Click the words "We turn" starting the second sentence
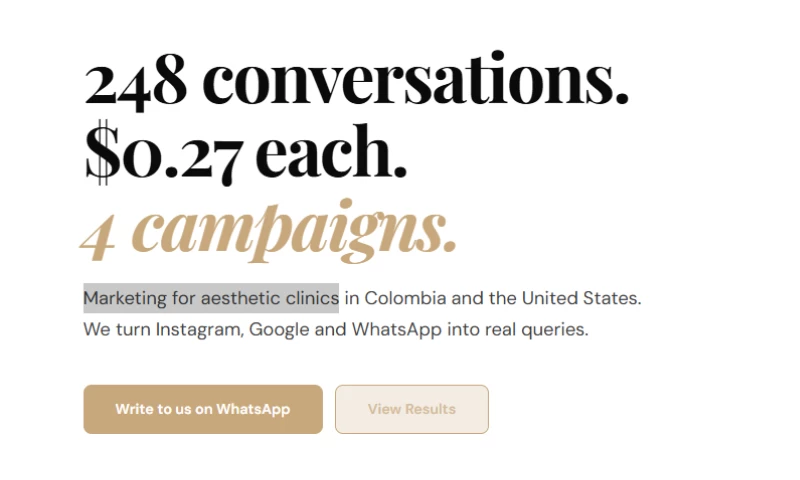Image resolution: width=800 pixels, height=480 pixels. [x=115, y=329]
